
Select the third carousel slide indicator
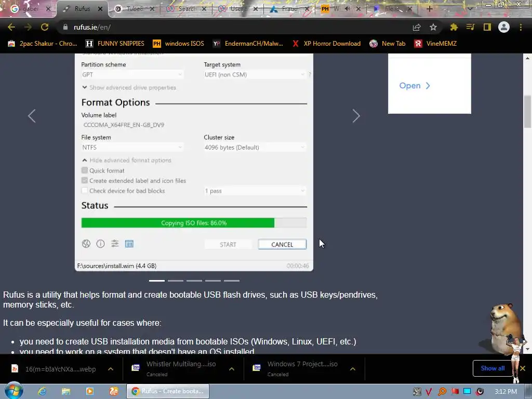194,281
